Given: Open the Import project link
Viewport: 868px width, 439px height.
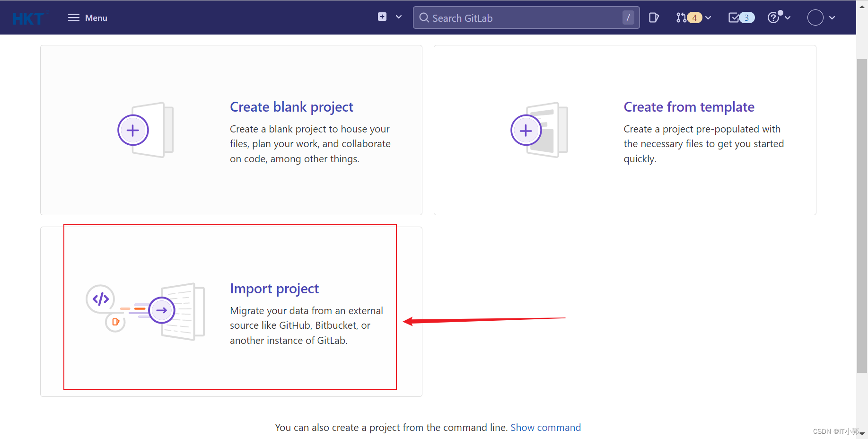Looking at the screenshot, I should click(x=274, y=289).
